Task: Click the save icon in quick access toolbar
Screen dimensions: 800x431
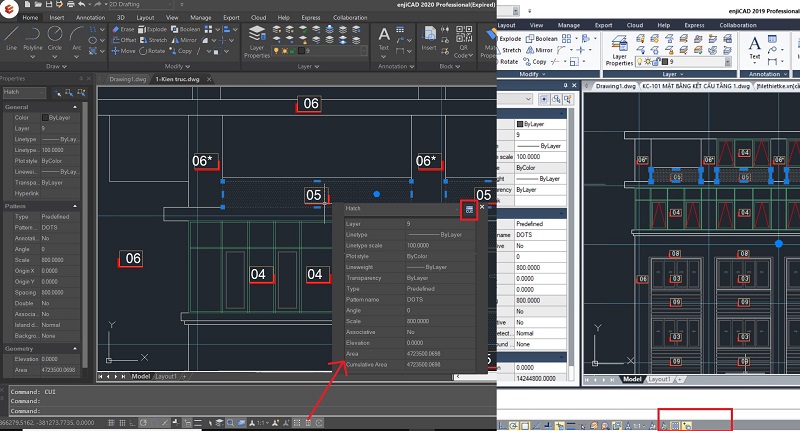Action: [x=49, y=5]
